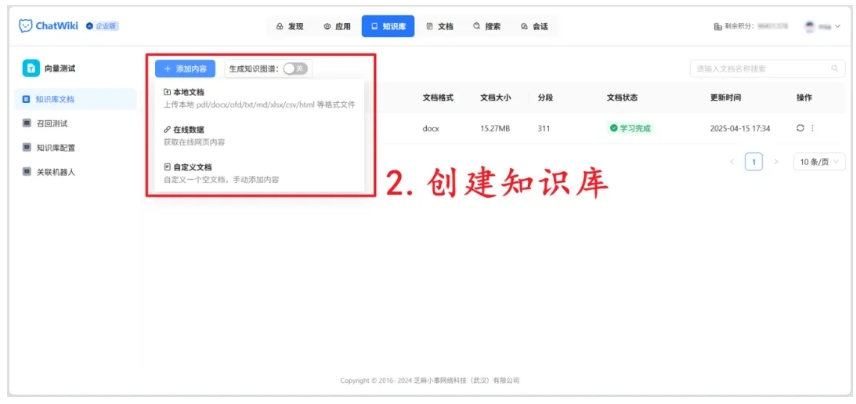This screenshot has height=404, width=856.
Task: Click the 本地文档 upload icon
Action: pos(167,92)
